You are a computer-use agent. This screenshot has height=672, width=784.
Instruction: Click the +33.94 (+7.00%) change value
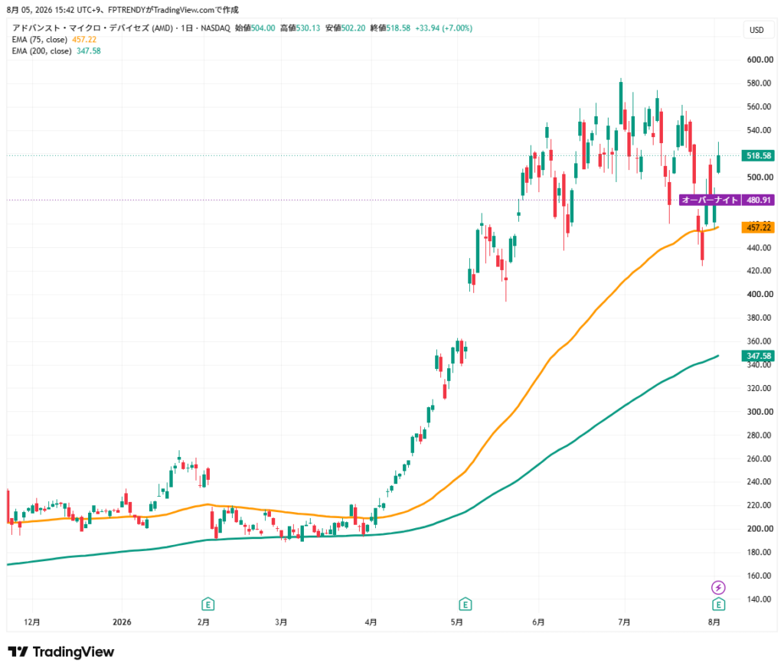click(444, 28)
